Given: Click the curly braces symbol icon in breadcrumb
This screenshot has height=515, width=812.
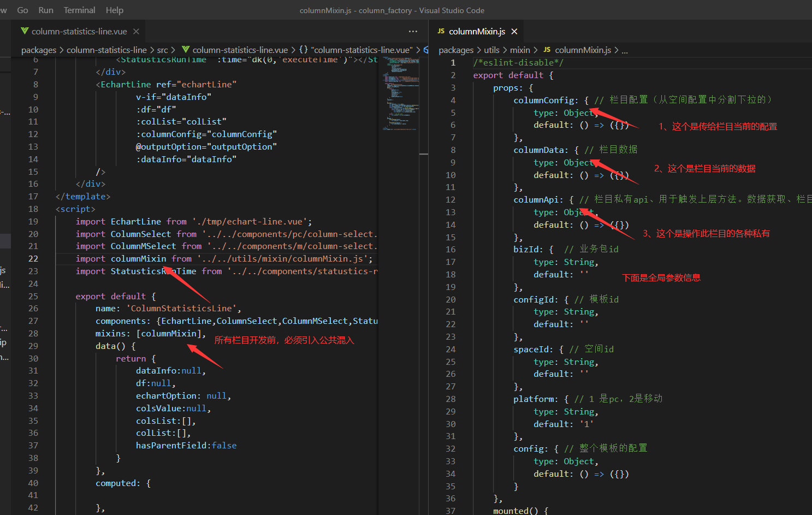Looking at the screenshot, I should pos(303,50).
